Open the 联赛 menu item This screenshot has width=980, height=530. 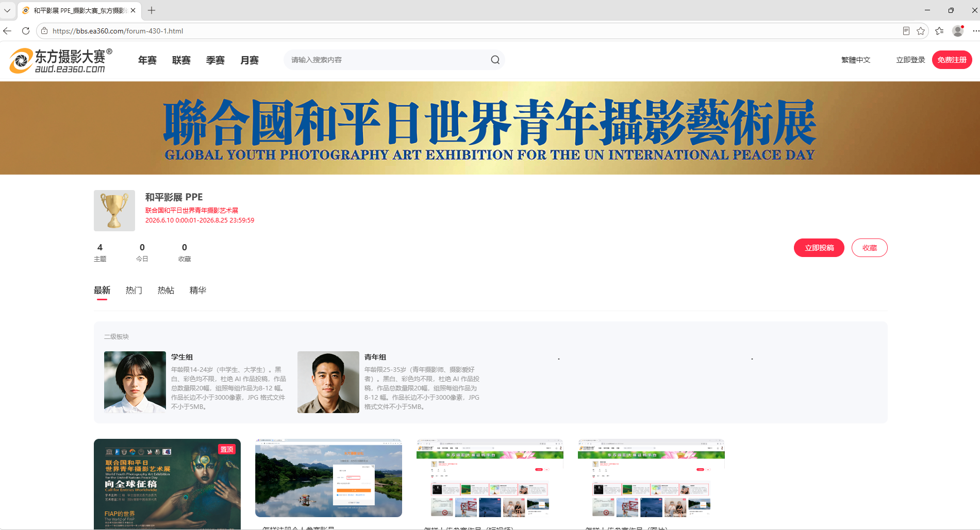point(181,60)
